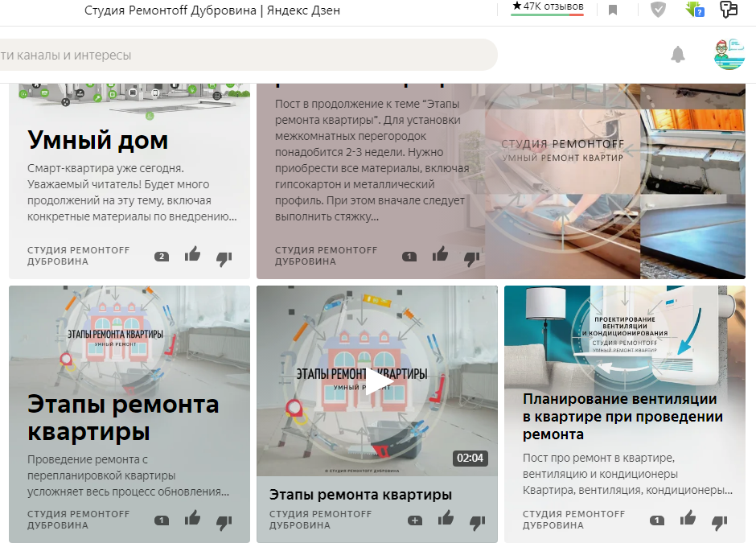756x543 pixels.
Task: Like the Этапы ремонта квартиры article card
Action: 192,518
